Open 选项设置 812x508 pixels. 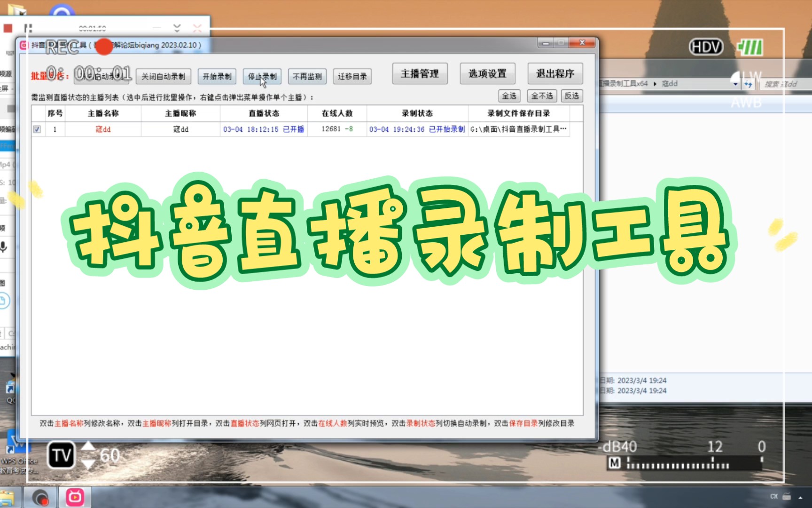point(487,73)
